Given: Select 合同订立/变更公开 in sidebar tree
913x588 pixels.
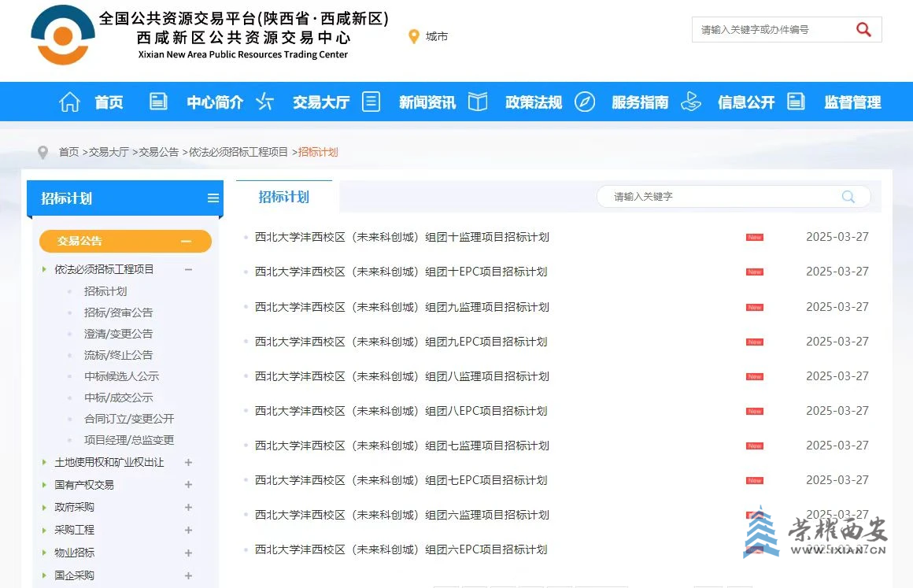Looking at the screenshot, I should click(x=128, y=419).
